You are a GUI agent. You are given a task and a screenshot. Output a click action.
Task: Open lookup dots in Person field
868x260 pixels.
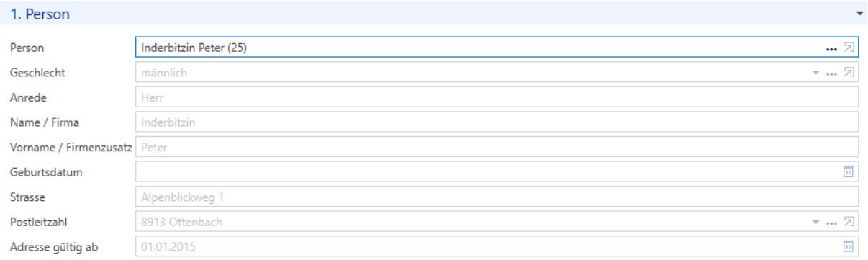tap(832, 48)
